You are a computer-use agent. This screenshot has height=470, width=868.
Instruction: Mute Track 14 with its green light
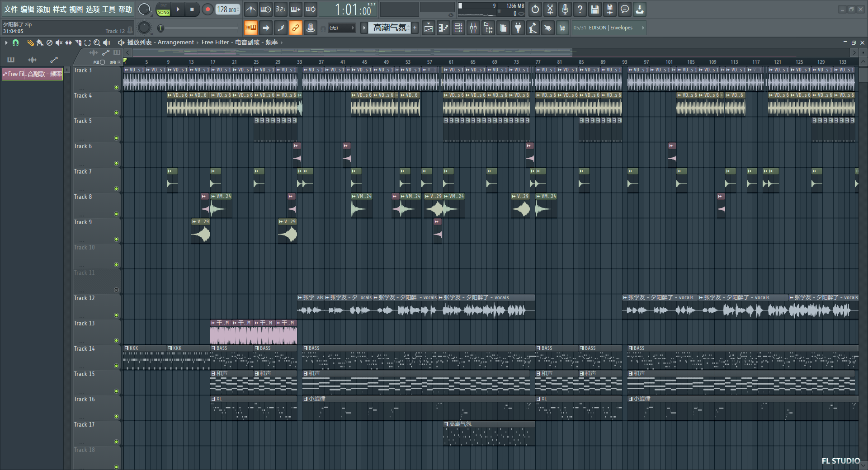[116, 366]
